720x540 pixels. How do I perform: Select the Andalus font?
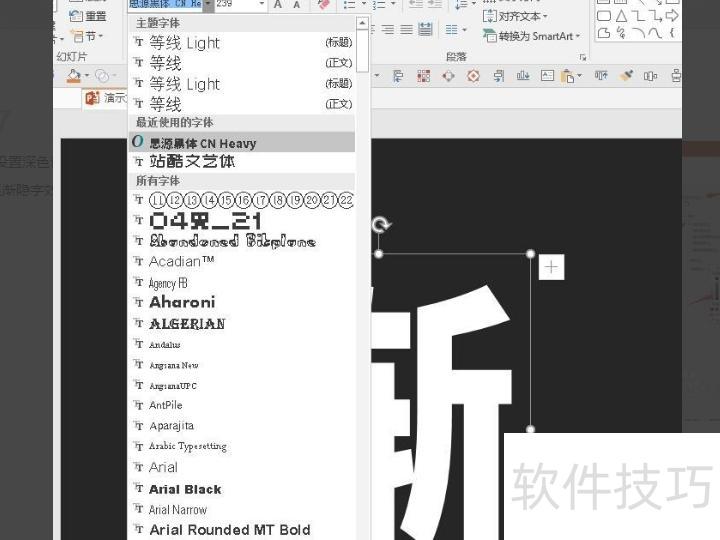click(242, 344)
